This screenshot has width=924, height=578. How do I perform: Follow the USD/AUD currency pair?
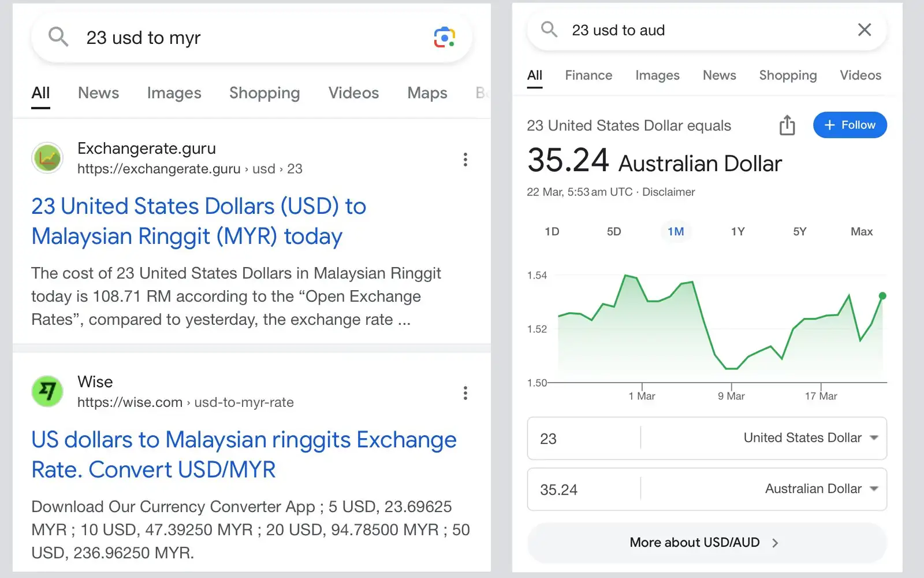click(x=850, y=125)
